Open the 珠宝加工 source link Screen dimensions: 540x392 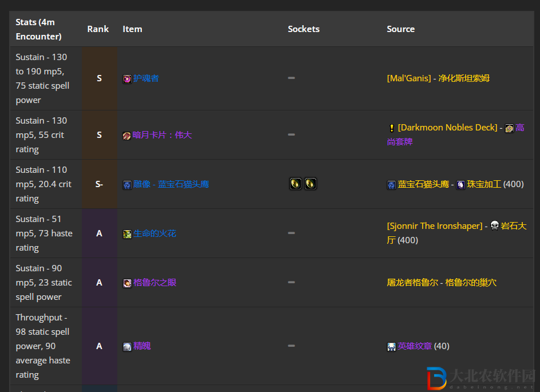484,184
